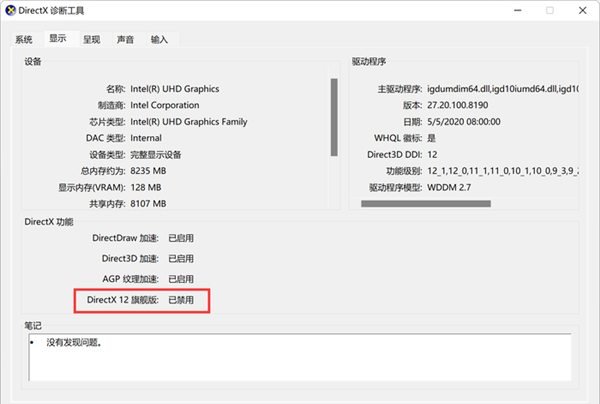
Task: Switch to the 输入 tab
Action: (159, 40)
